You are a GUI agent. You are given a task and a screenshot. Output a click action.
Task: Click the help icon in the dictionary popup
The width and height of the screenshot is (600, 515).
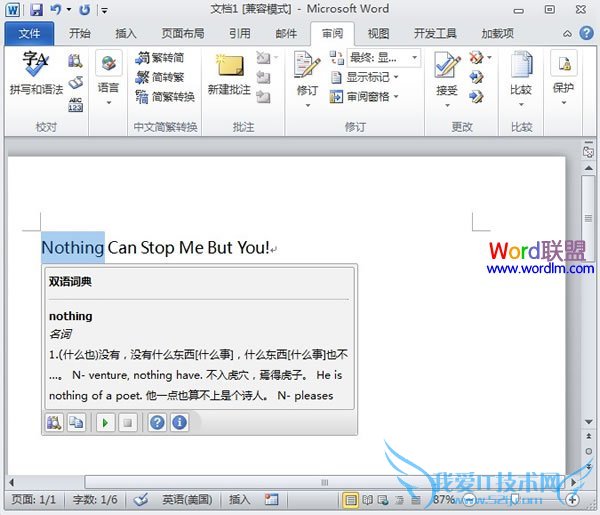(x=157, y=423)
